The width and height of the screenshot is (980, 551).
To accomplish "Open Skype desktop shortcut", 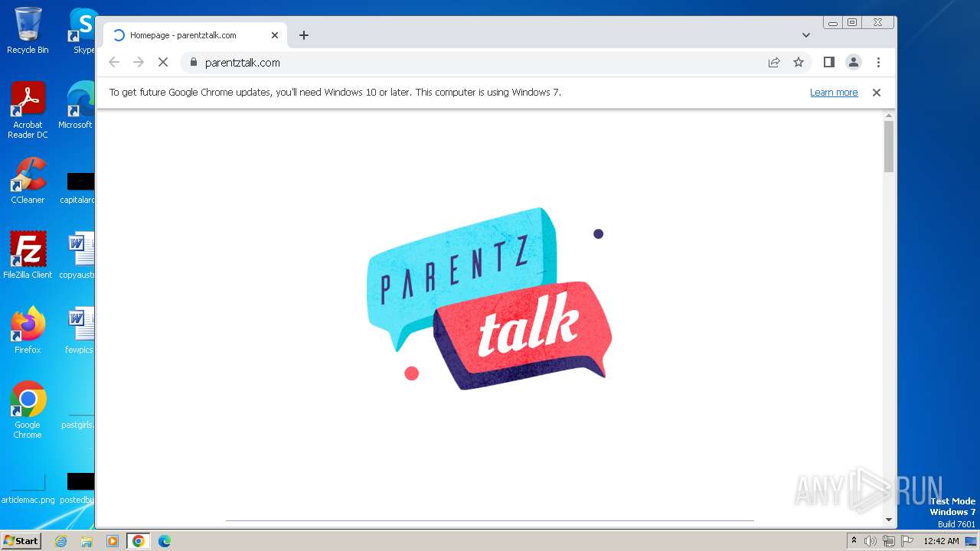I will point(83,31).
